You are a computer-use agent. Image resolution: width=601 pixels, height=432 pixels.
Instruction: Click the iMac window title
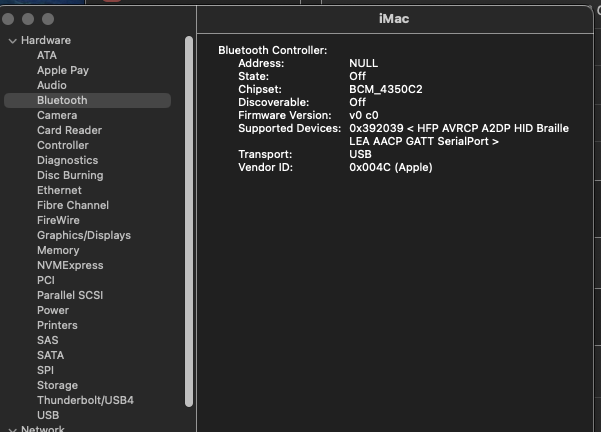point(394,18)
